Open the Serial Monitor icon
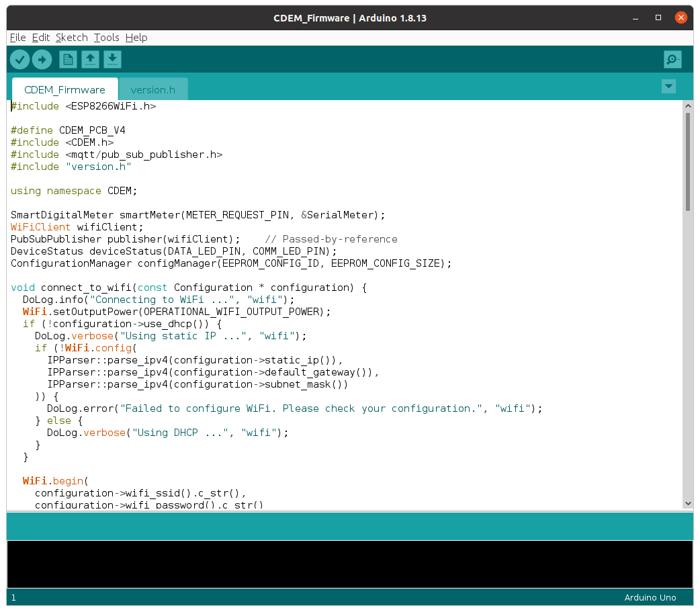This screenshot has width=700, height=612. click(x=672, y=60)
